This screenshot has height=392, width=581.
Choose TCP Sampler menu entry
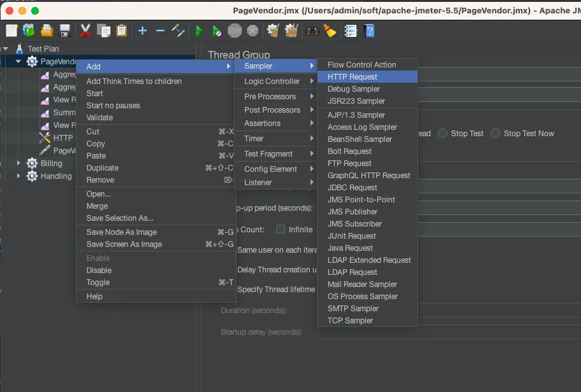[x=368, y=321]
